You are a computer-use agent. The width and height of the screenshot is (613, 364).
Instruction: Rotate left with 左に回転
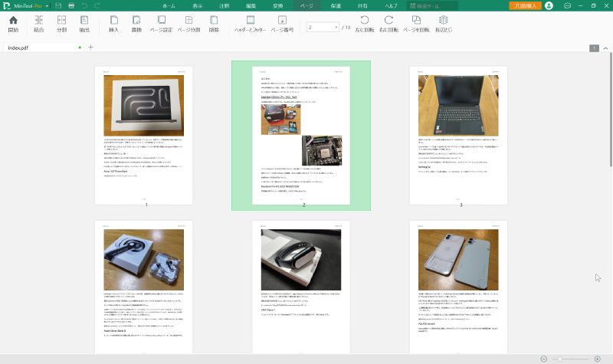click(x=365, y=24)
